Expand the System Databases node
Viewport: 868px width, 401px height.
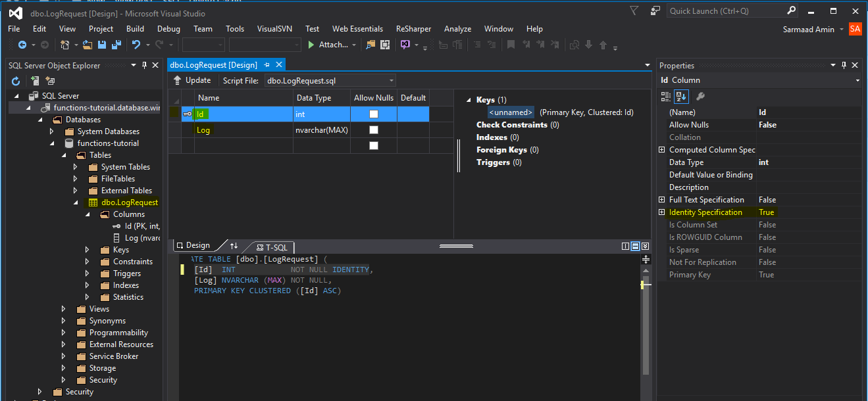[x=52, y=131]
